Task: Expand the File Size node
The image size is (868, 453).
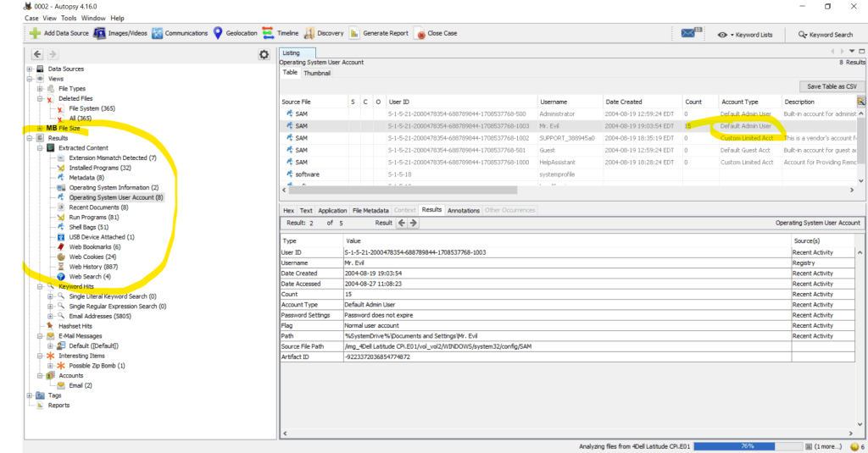Action: coord(39,128)
